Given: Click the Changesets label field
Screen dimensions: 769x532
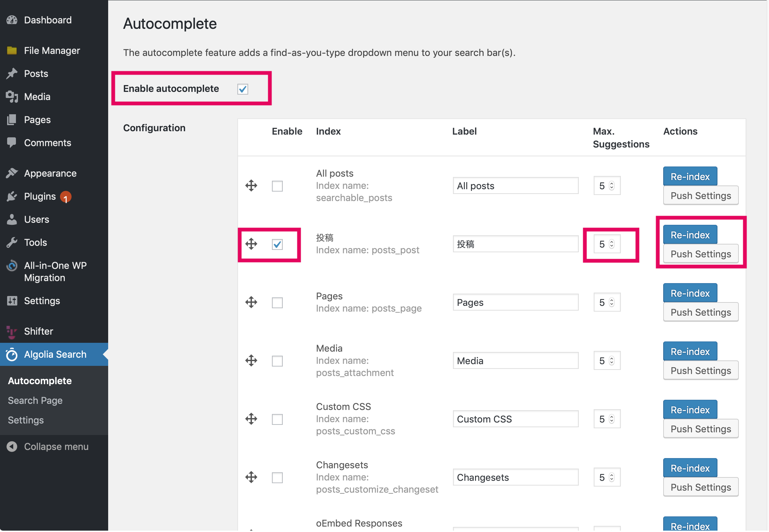Looking at the screenshot, I should click(515, 477).
